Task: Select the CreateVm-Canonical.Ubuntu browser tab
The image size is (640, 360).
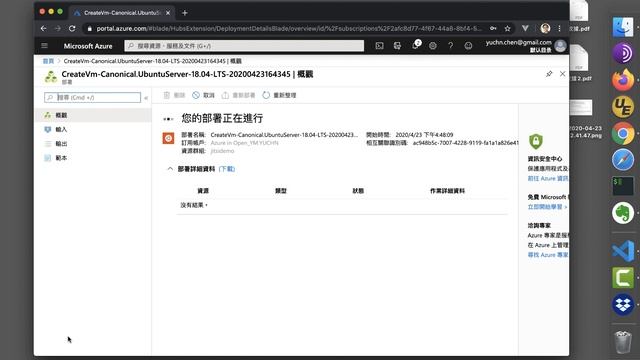Action: click(121, 13)
